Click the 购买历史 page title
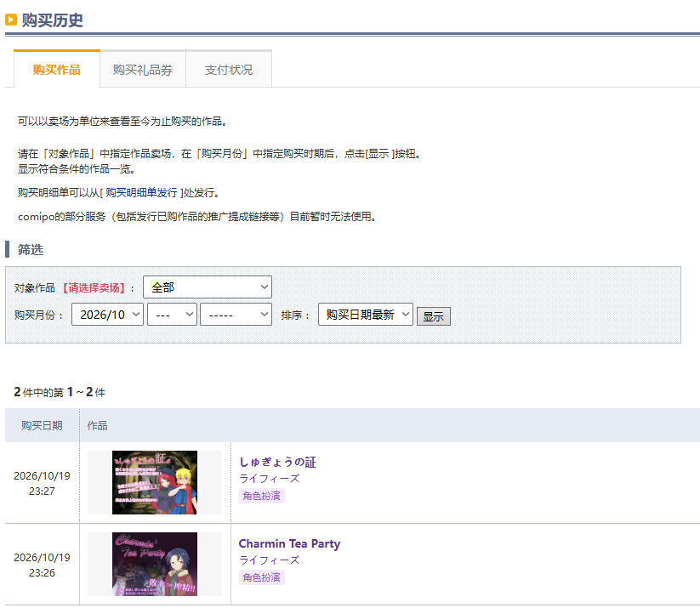 53,20
